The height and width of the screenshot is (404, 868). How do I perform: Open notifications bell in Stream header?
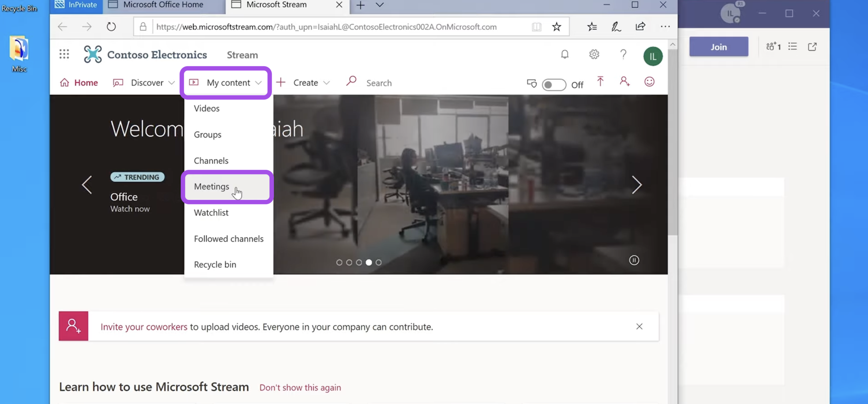(565, 54)
